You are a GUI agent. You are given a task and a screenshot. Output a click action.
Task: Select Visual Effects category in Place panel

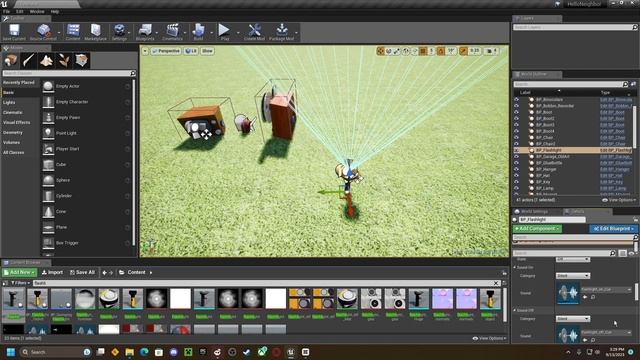coord(16,122)
